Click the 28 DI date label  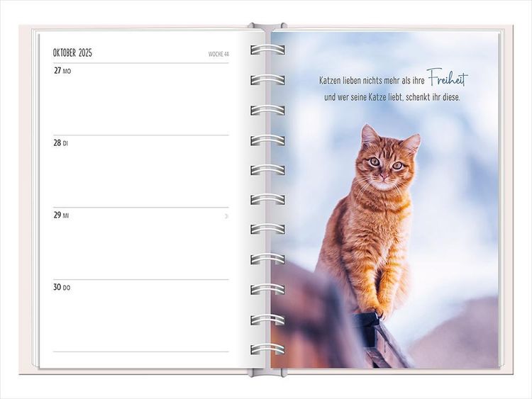pos(61,143)
